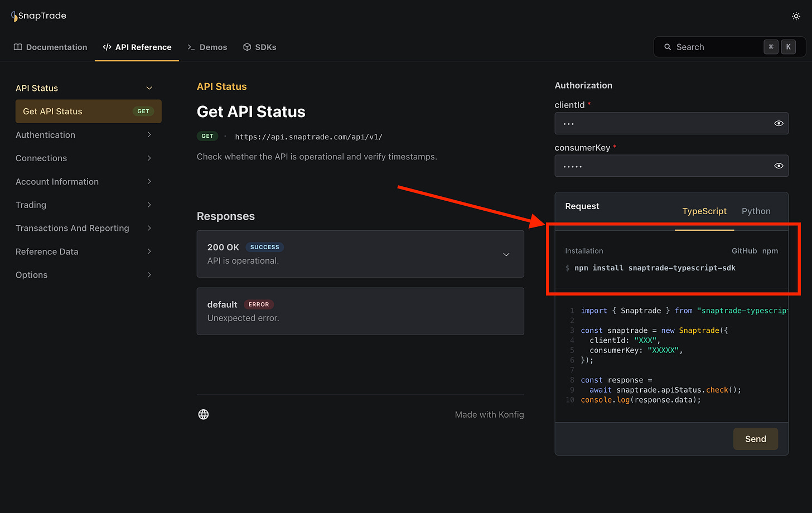Click the green GET badge beside the URL
Viewport: 812px width, 513px height.
point(207,136)
